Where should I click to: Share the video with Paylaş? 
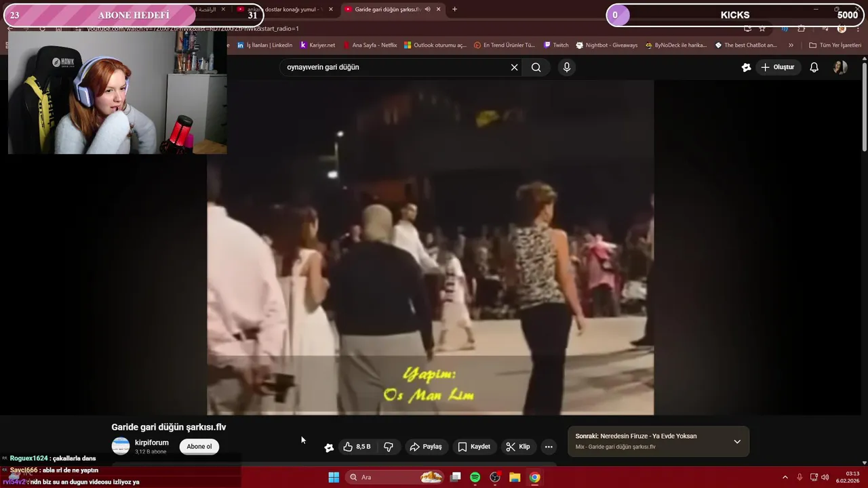click(426, 447)
